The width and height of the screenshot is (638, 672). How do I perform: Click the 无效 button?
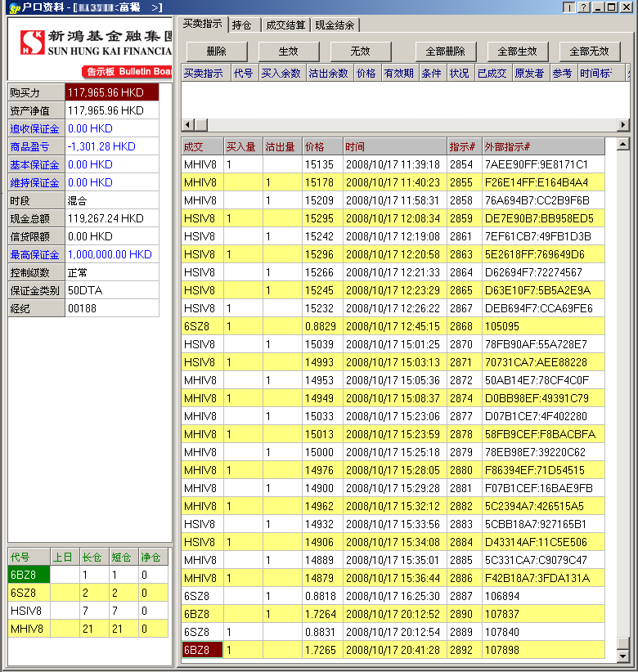click(x=361, y=52)
